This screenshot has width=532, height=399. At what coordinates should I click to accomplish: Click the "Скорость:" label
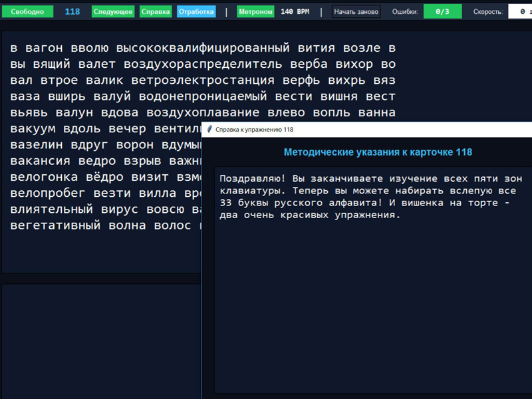coord(488,11)
